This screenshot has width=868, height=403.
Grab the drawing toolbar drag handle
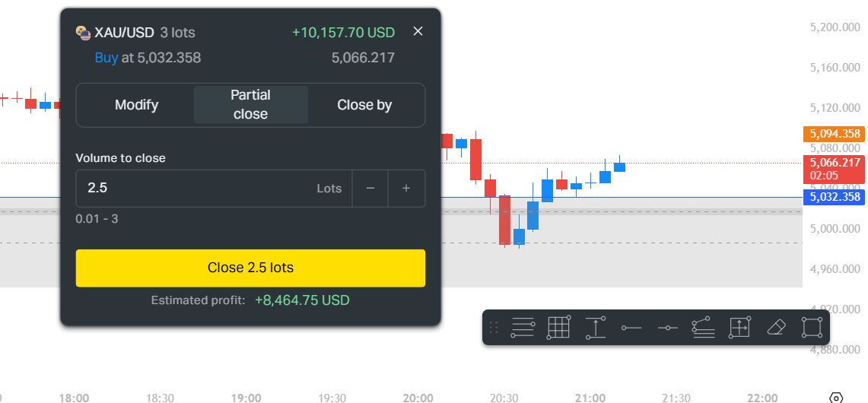click(x=493, y=328)
